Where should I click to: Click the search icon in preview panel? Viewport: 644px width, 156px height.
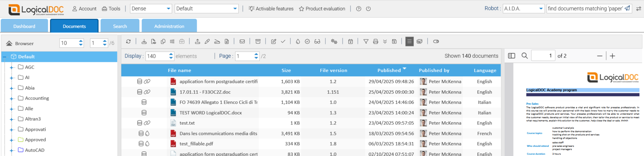(x=525, y=56)
